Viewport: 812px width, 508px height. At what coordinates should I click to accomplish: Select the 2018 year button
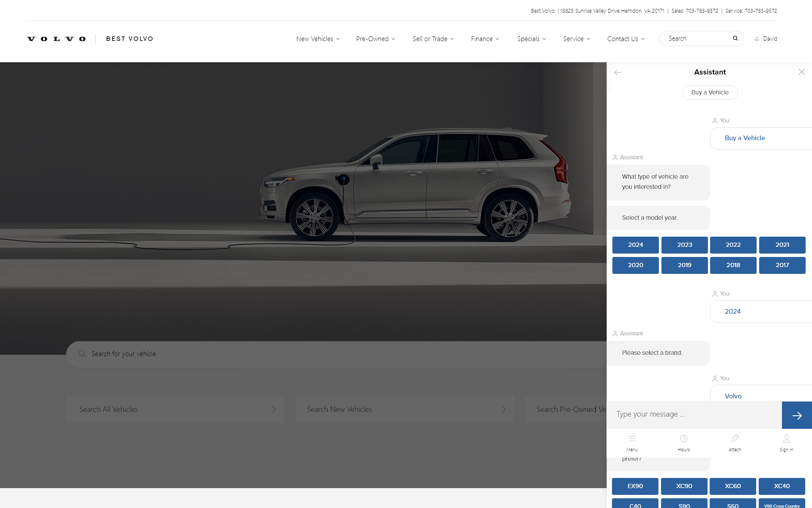click(733, 265)
